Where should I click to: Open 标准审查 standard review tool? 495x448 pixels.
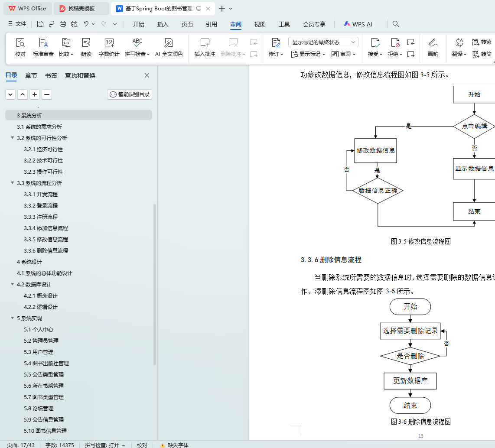[43, 47]
